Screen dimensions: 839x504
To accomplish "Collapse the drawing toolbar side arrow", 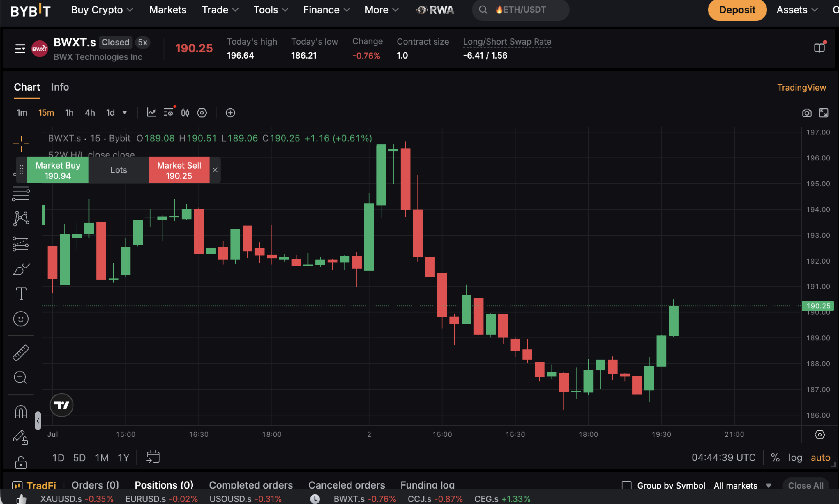I will pyautogui.click(x=38, y=421).
